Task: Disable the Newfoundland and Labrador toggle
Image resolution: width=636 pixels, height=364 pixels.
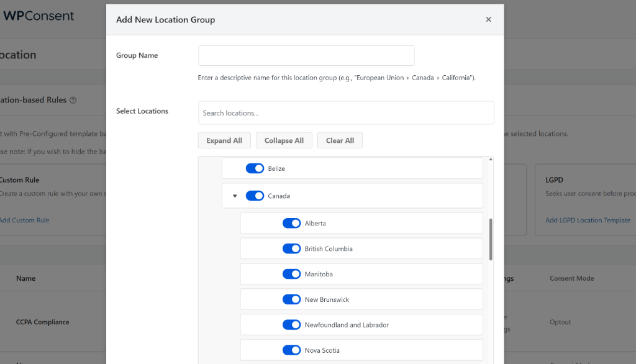Action: [x=292, y=324]
